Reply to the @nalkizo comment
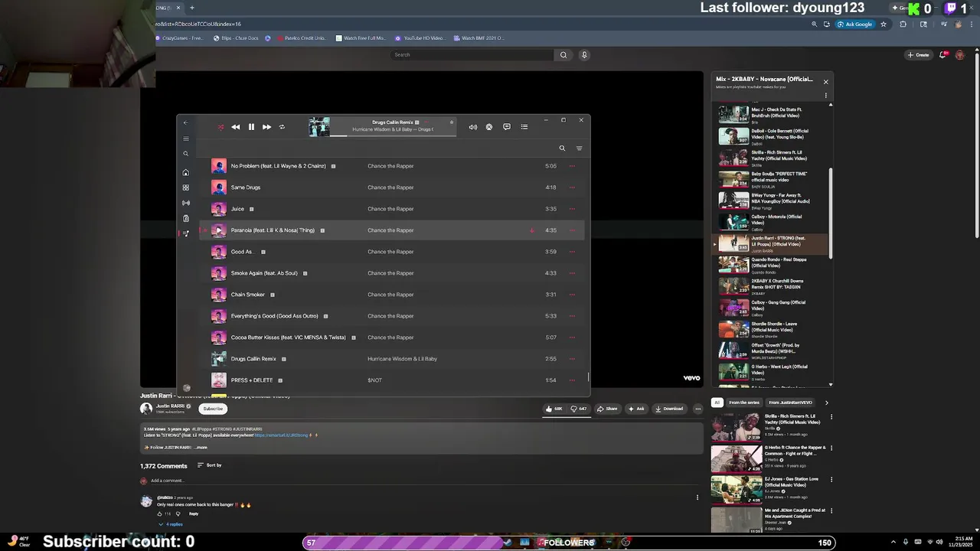 194,514
